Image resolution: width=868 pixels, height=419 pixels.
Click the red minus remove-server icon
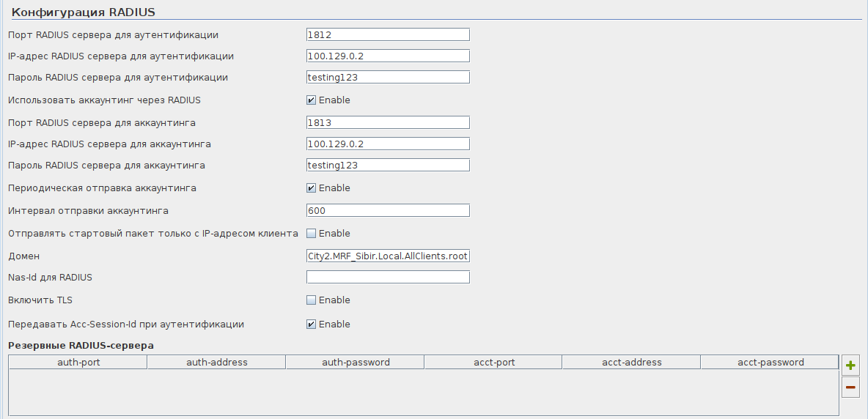[x=850, y=388]
